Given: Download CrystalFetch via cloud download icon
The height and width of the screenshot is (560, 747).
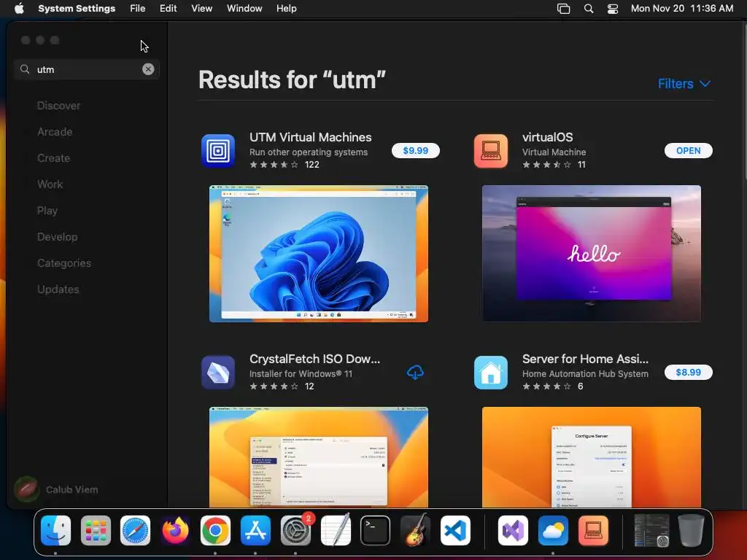Looking at the screenshot, I should (415, 373).
